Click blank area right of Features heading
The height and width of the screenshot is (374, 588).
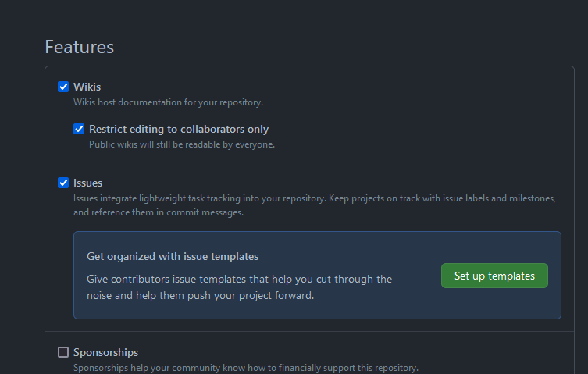pos(351,47)
